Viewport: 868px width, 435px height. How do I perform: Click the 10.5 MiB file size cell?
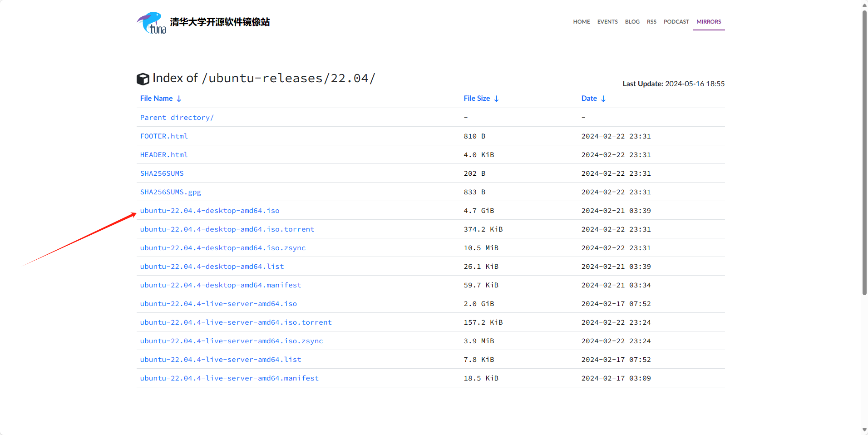click(x=481, y=248)
